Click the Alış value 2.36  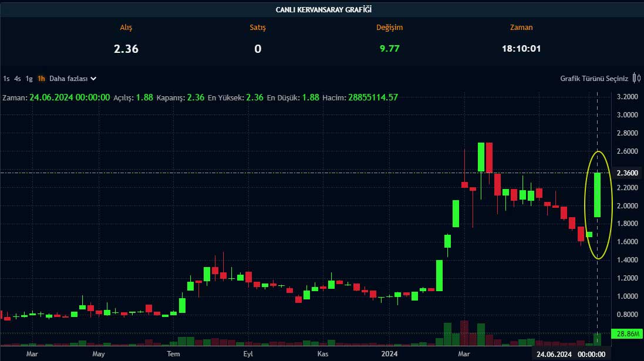click(x=126, y=49)
